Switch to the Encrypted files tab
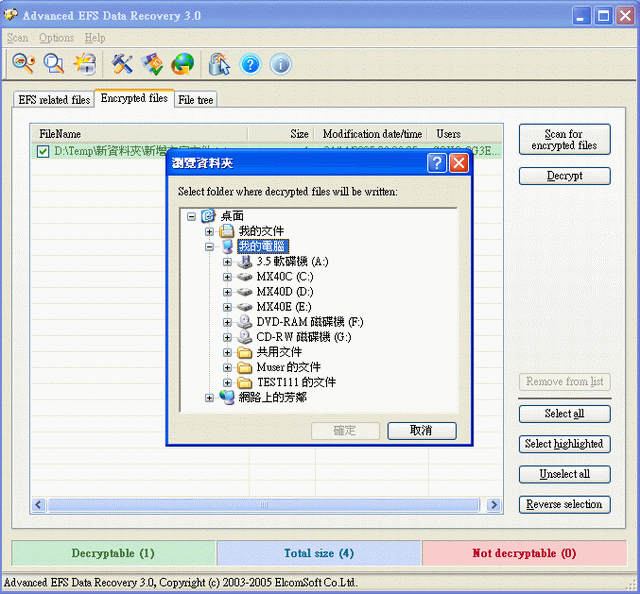This screenshot has width=640, height=594. click(134, 98)
